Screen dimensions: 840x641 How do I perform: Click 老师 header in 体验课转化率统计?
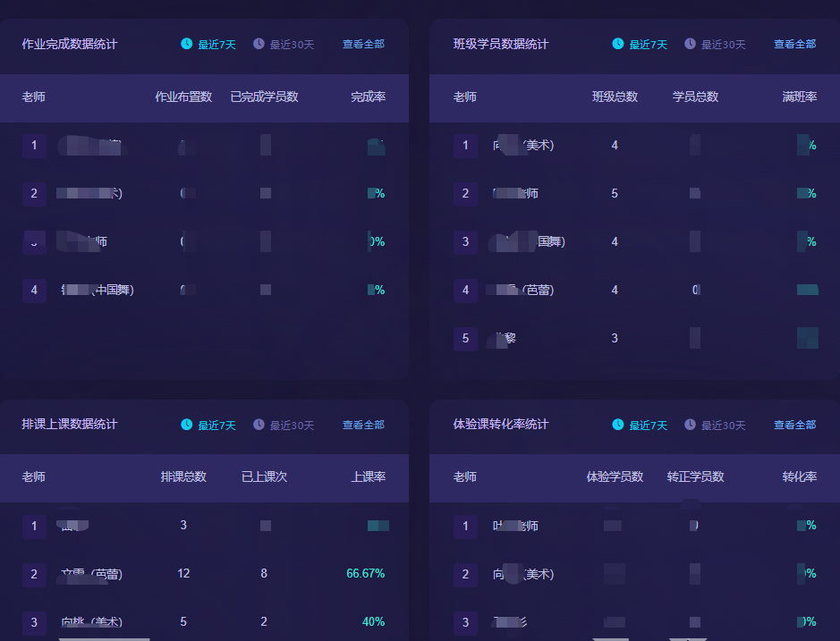point(464,477)
